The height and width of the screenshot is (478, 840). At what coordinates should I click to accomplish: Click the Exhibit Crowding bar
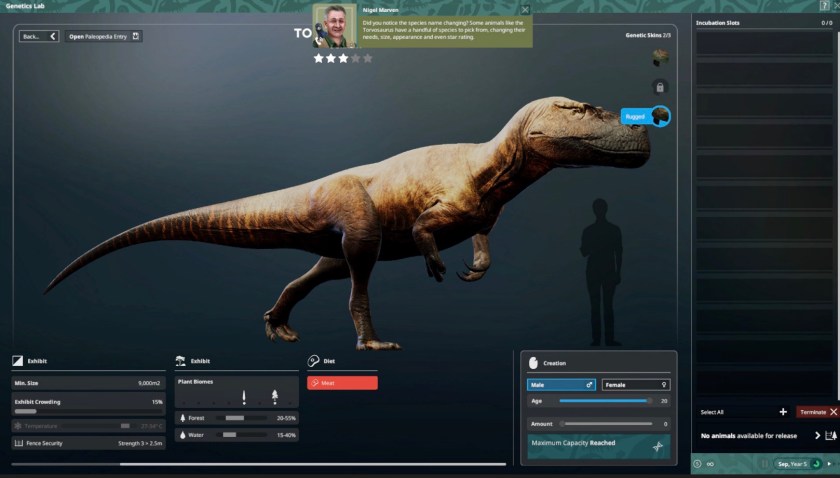pyautogui.click(x=88, y=412)
